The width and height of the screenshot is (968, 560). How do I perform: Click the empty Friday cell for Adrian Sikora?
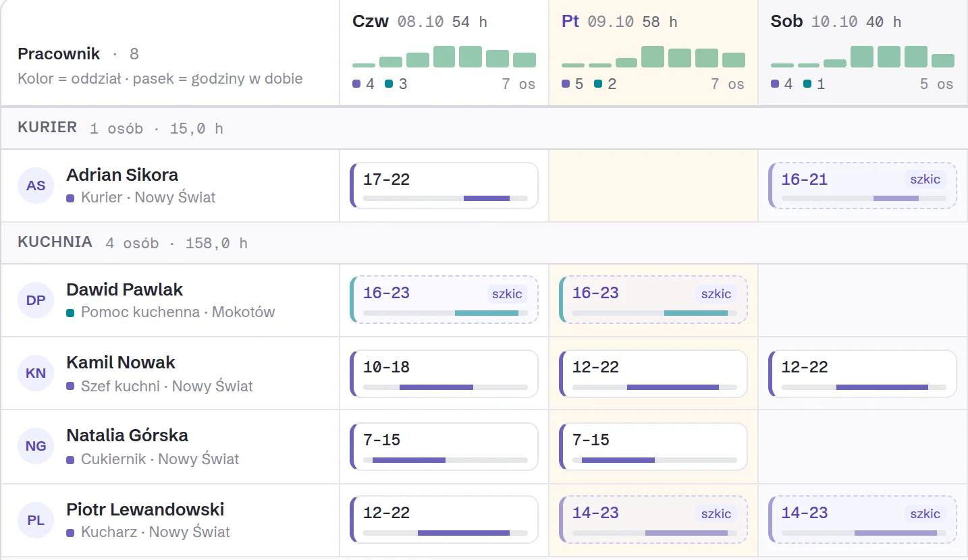[653, 186]
